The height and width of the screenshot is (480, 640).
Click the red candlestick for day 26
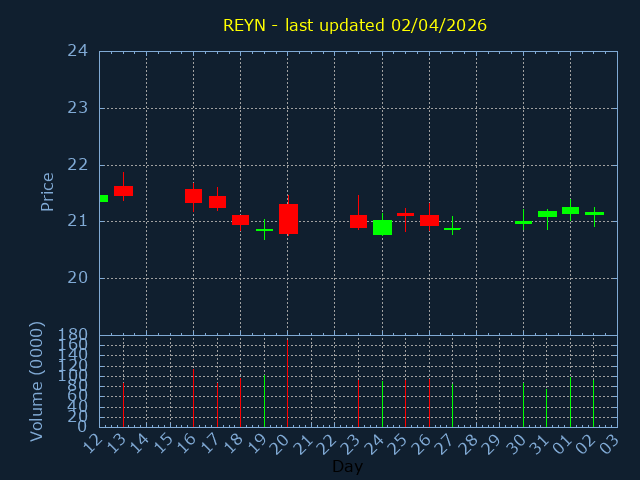(429, 220)
